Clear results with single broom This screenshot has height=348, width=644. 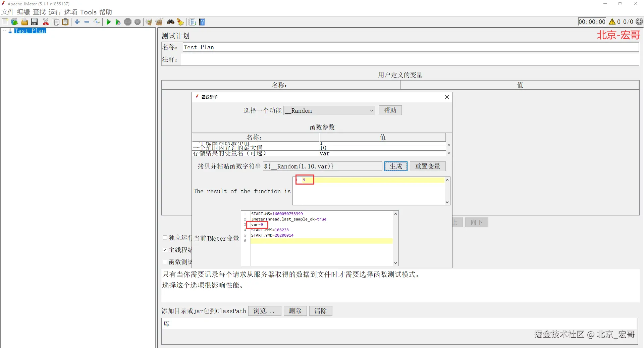point(149,22)
